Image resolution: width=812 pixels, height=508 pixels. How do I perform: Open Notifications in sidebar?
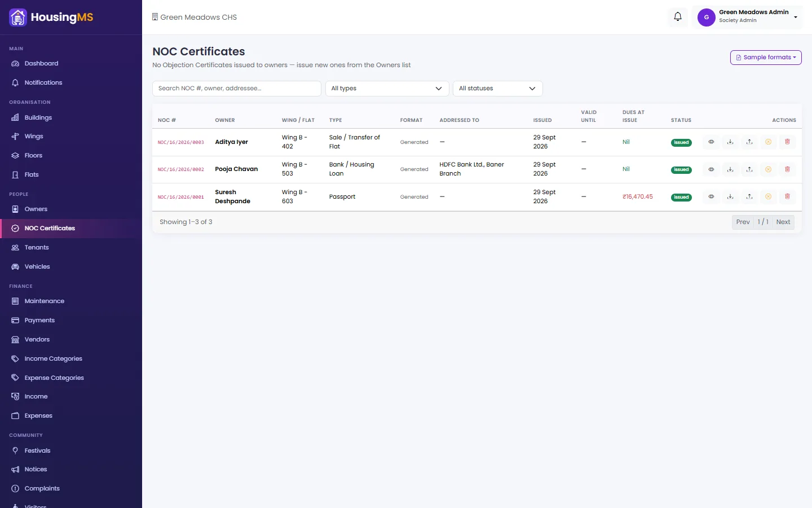(71, 82)
